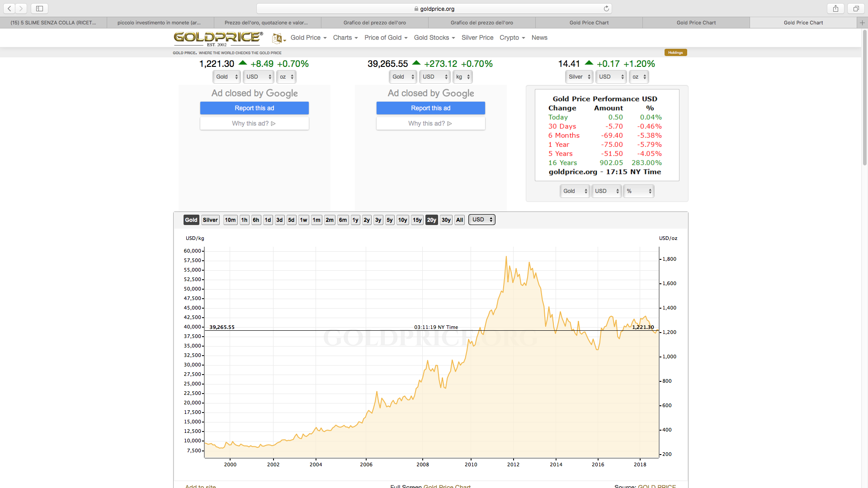This screenshot has height=488, width=868.
Task: Set chart range to 3d
Action: [x=280, y=220]
